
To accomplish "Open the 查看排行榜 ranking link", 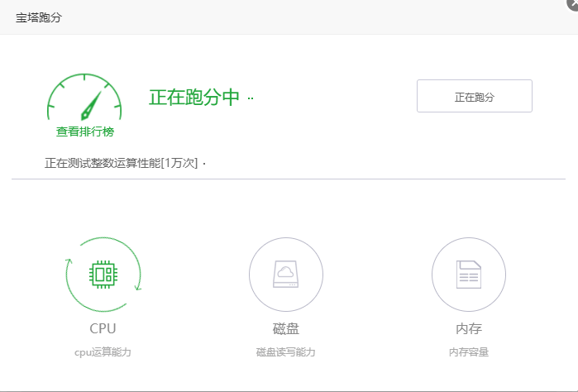I will pos(85,131).
